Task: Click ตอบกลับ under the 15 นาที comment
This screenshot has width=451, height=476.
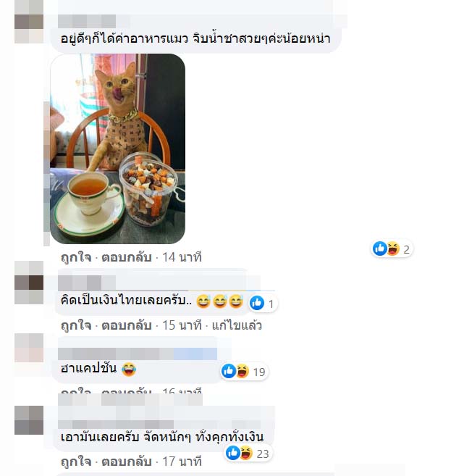Action: pyautogui.click(x=127, y=325)
